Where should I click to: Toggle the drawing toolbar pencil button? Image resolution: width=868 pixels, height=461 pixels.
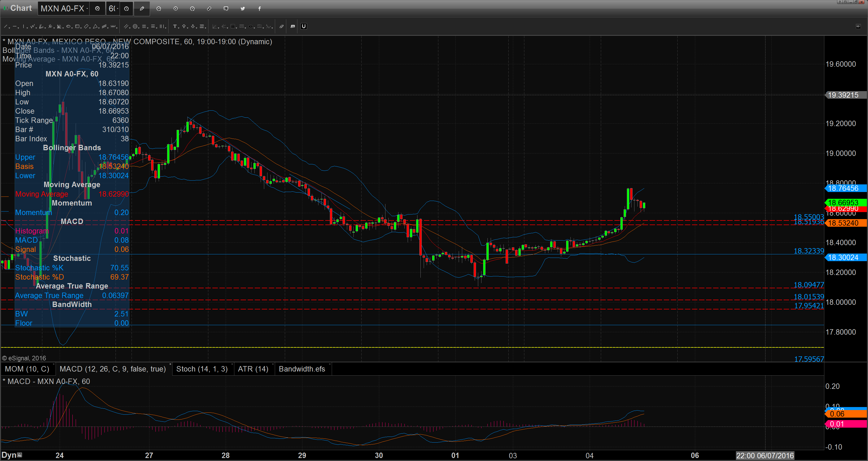[x=142, y=8]
